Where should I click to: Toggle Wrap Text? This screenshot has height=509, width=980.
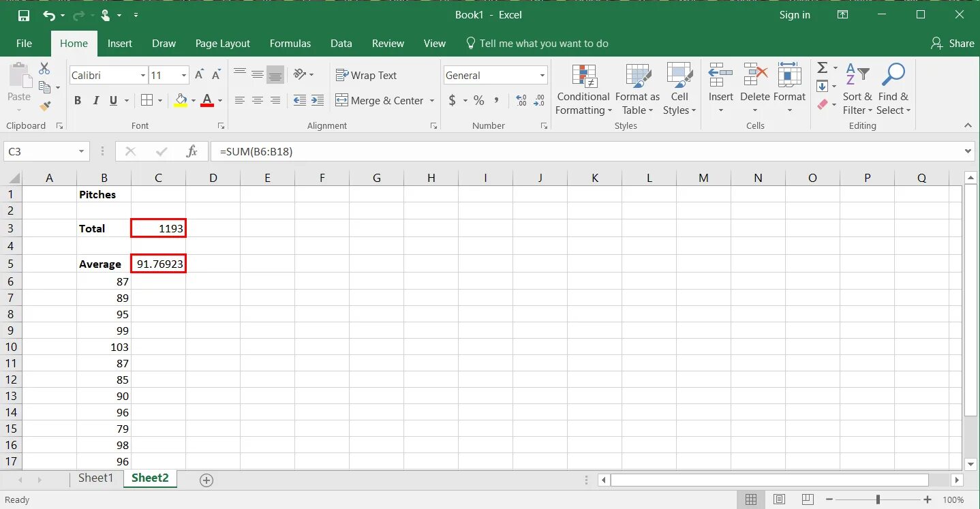click(x=366, y=75)
